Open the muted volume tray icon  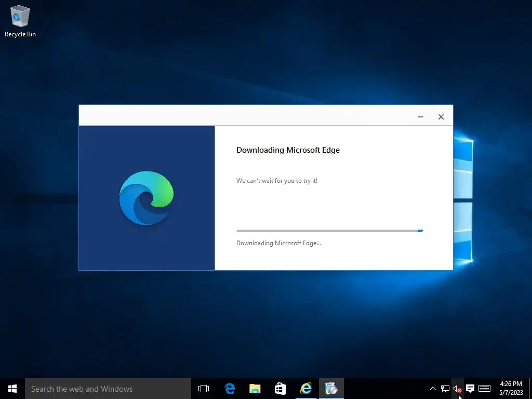coord(457,389)
